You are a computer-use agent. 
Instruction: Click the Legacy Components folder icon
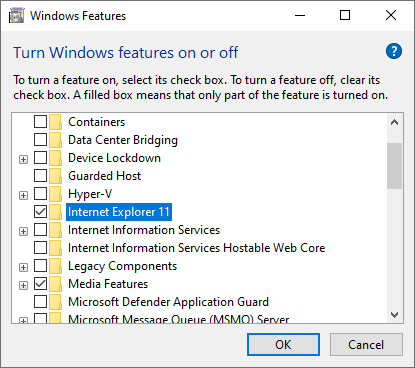click(x=55, y=266)
